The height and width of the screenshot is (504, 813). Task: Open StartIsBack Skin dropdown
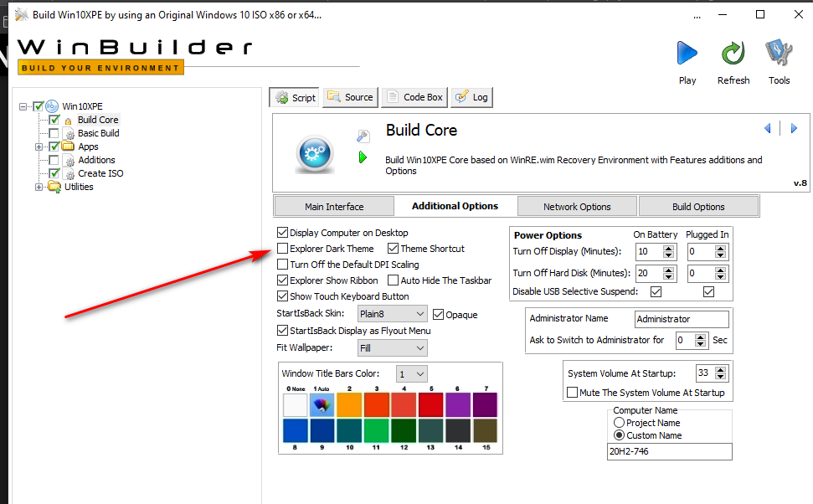tap(393, 314)
